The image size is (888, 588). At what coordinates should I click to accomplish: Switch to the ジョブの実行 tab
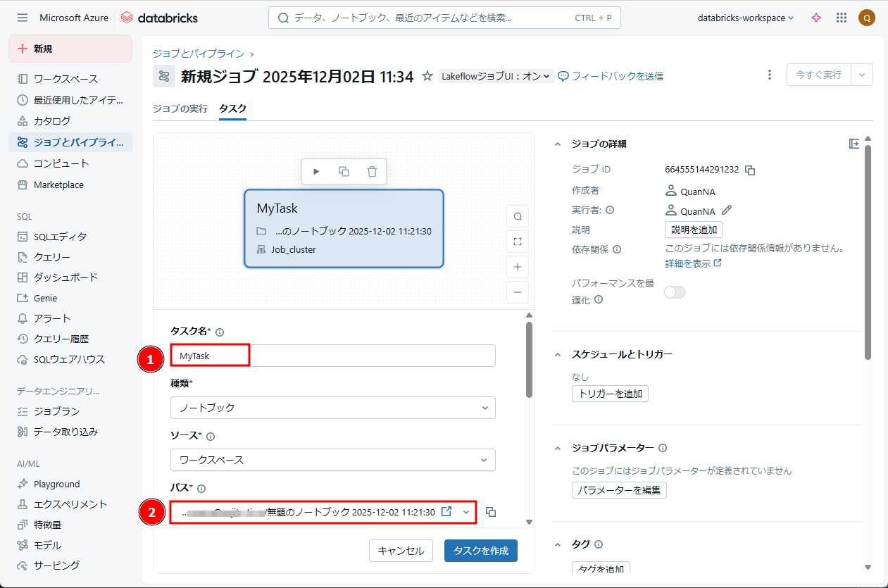point(180,108)
